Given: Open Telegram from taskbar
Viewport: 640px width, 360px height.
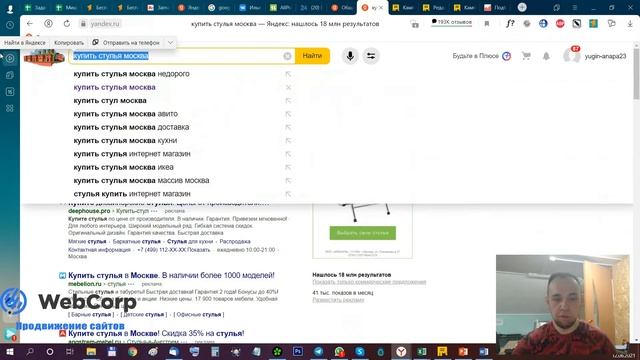Looking at the screenshot, I should [x=318, y=351].
